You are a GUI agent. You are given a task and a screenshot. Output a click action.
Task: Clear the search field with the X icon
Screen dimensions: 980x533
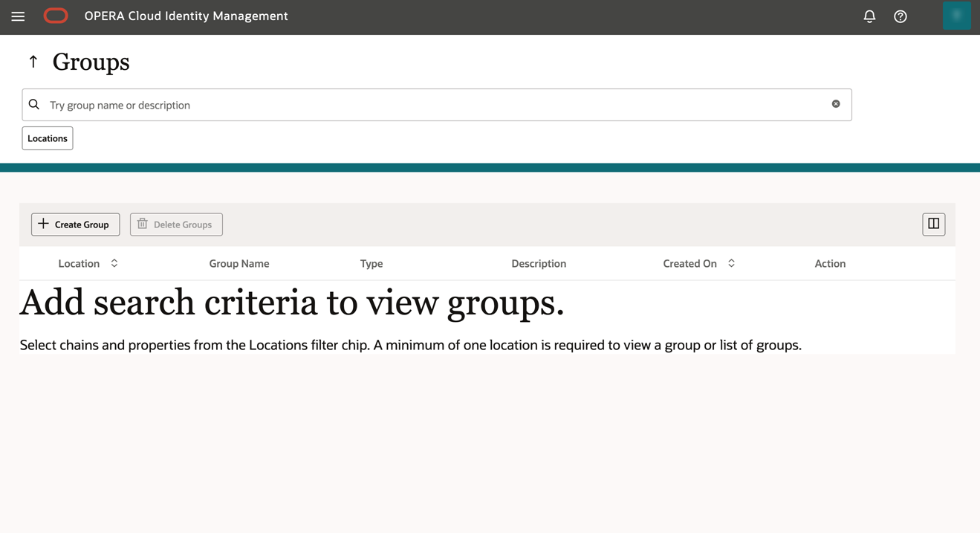point(836,104)
